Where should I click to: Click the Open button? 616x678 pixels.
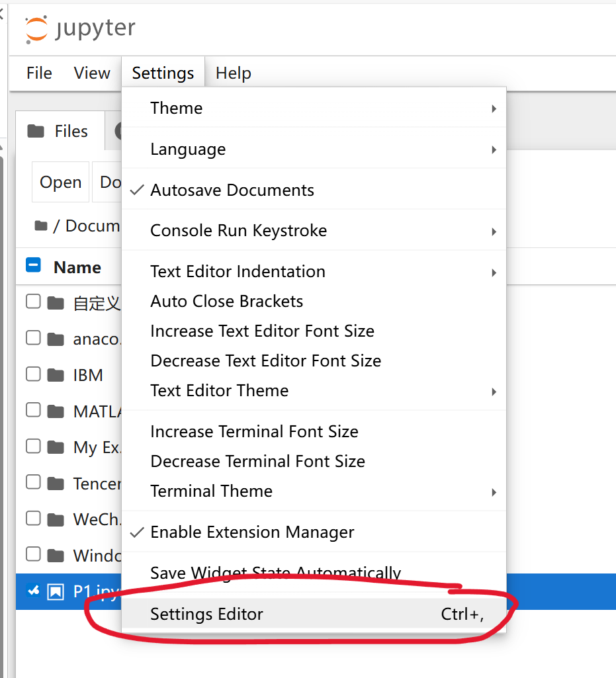61,182
